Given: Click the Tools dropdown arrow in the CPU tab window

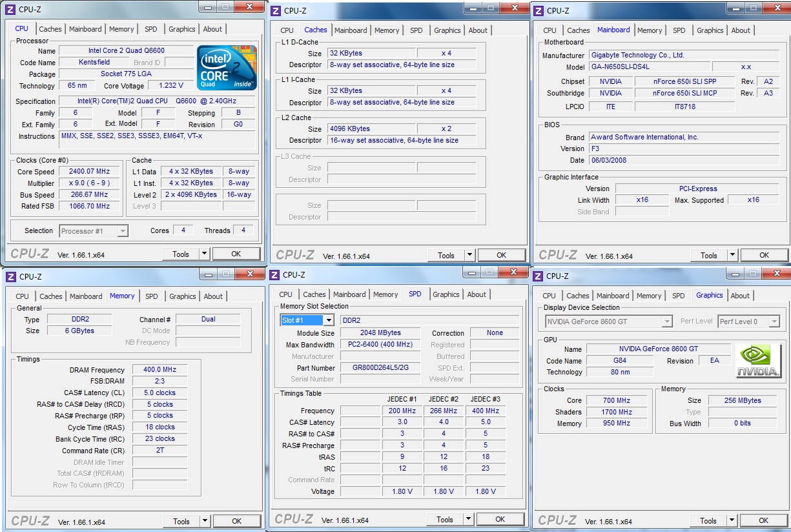Looking at the screenshot, I should pos(204,254).
